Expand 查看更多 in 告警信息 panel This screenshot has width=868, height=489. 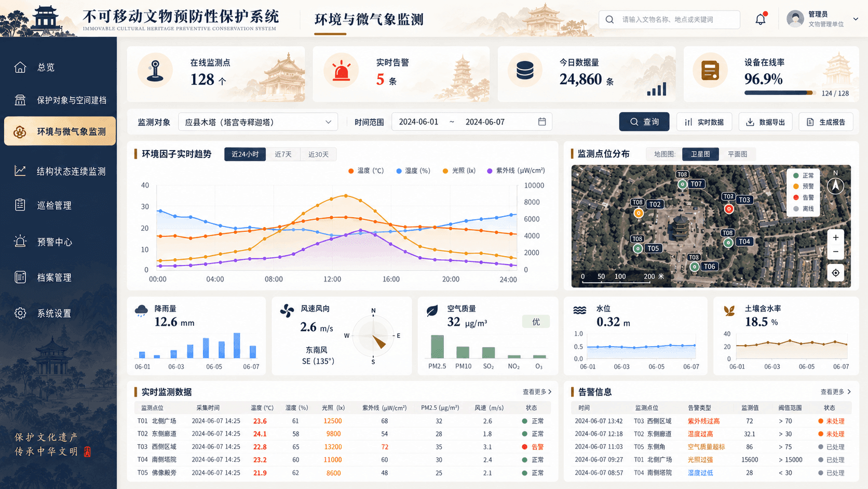tap(835, 392)
